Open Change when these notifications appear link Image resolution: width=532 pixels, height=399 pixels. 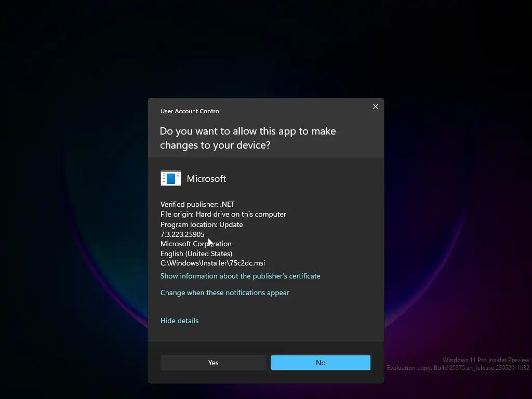224,292
